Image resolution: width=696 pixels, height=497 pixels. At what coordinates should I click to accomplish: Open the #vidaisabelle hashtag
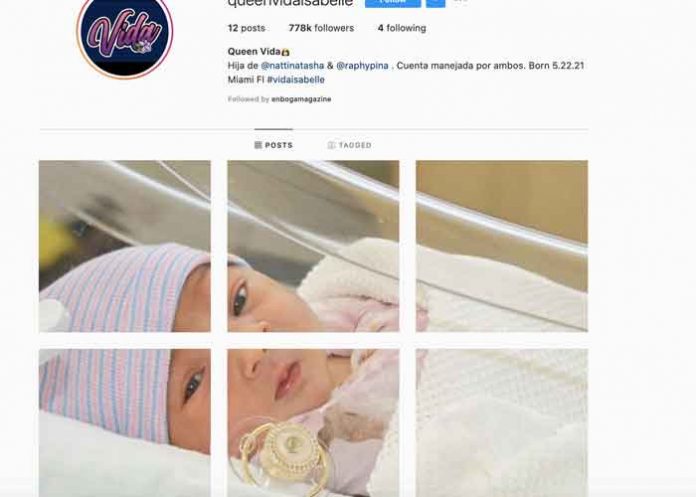[x=296, y=80]
